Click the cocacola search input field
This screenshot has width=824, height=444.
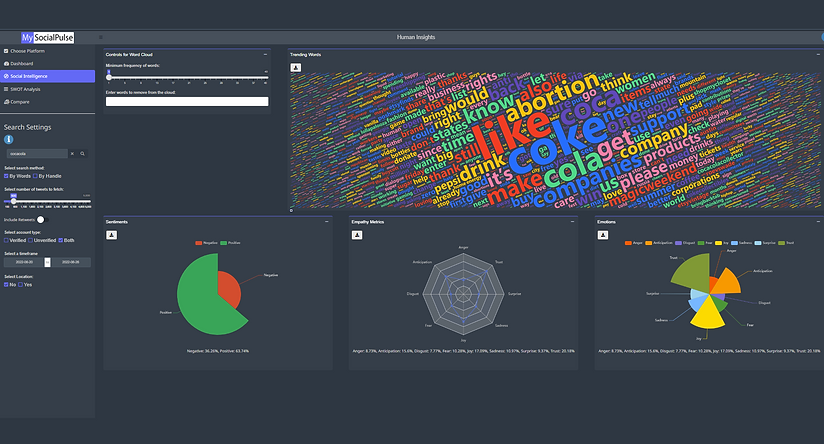[x=37, y=154]
